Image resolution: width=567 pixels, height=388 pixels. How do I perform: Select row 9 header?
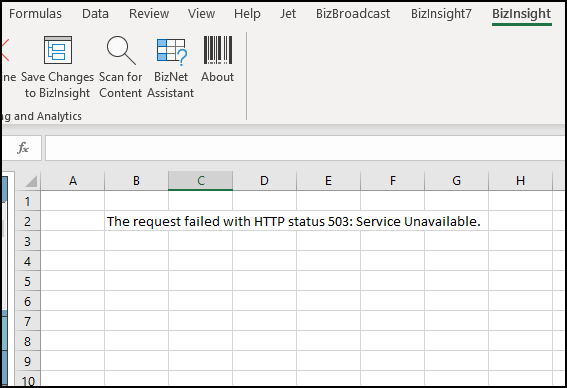(27, 361)
